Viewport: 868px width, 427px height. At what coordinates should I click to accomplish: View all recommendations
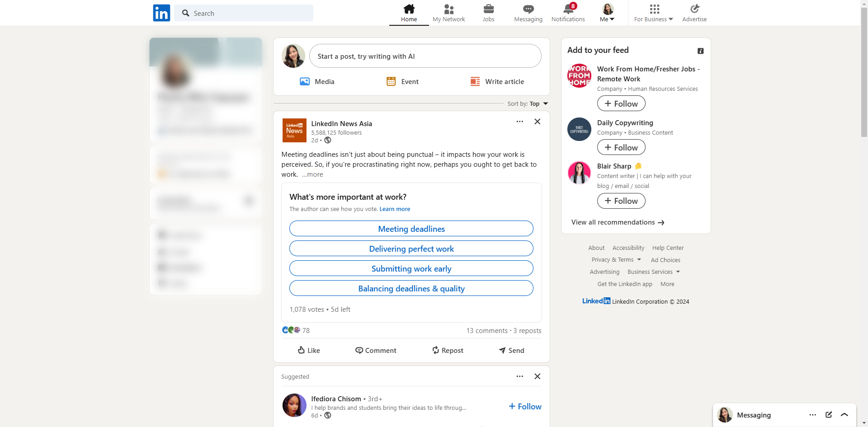coord(618,222)
